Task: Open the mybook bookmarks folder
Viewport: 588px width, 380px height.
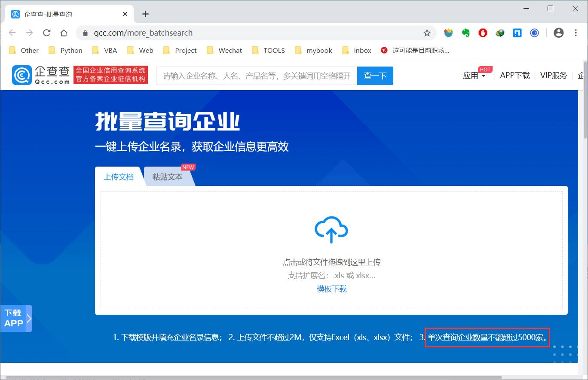Action: click(313, 50)
